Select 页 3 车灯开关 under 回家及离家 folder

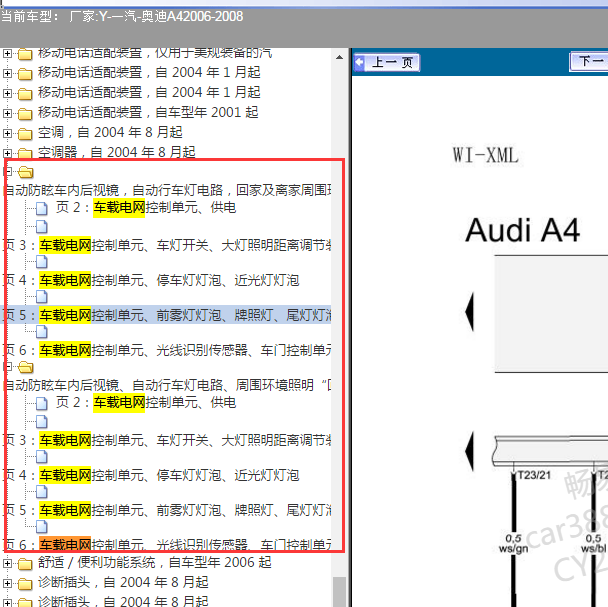[167, 246]
